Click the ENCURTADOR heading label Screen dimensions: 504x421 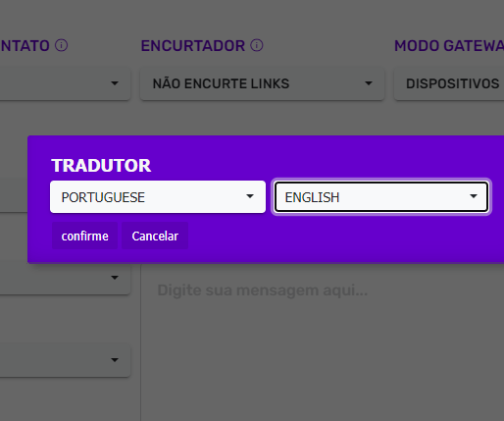193,46
